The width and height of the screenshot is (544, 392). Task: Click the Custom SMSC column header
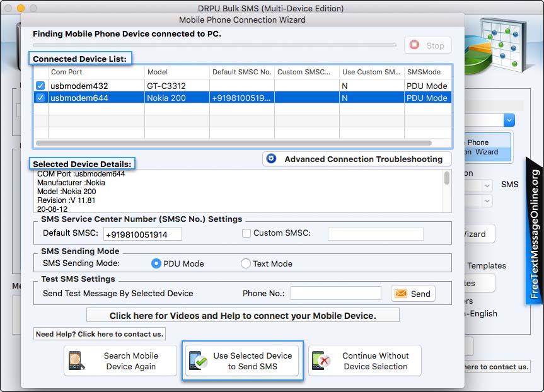[x=307, y=72]
